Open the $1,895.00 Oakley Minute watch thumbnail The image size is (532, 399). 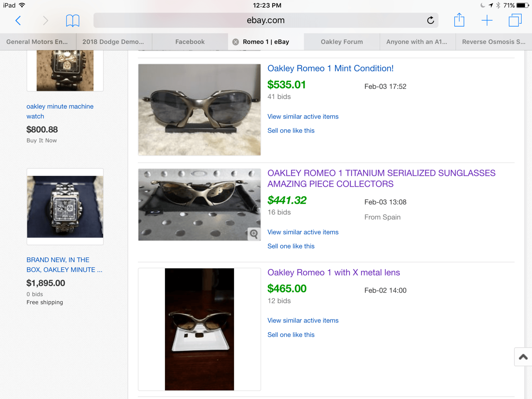[x=65, y=206]
